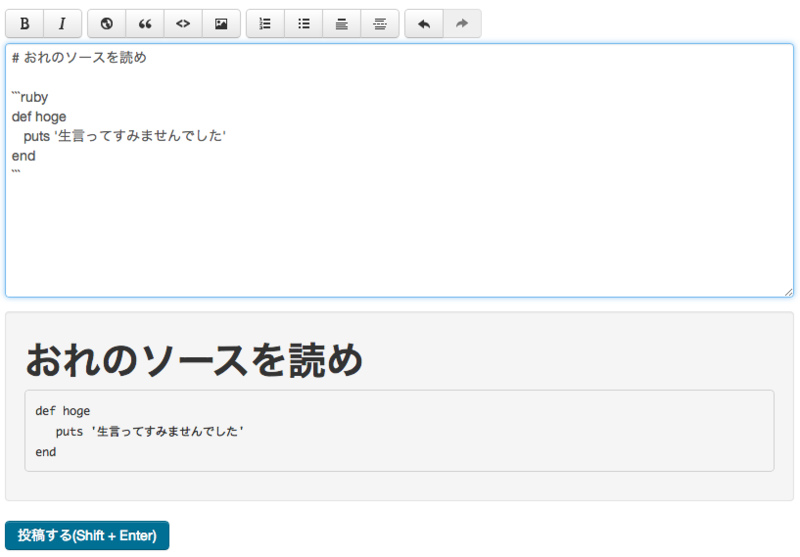Screen dimensions: 800x557
Task: Redo the last undone edit
Action: click(x=462, y=23)
